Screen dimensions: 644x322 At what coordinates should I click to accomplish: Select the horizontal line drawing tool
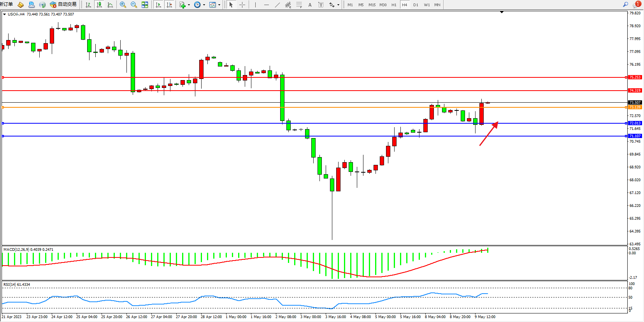(x=266, y=5)
